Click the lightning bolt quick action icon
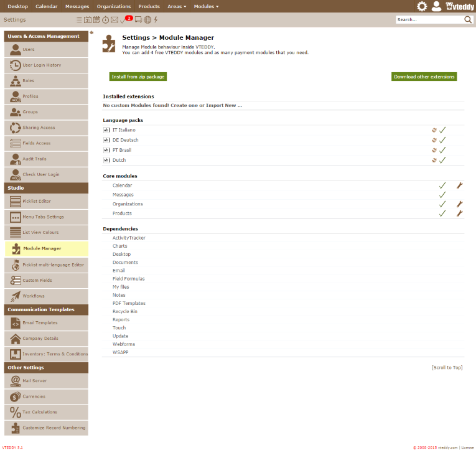 coord(156,20)
